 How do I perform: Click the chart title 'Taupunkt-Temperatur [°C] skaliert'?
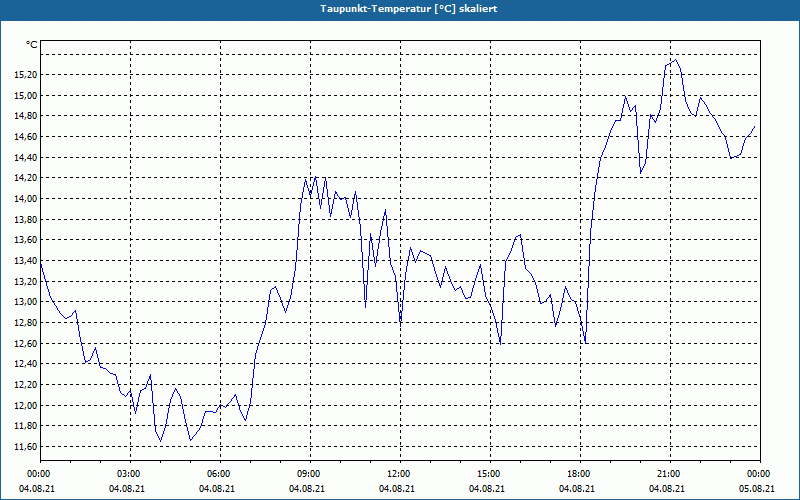[x=409, y=9]
